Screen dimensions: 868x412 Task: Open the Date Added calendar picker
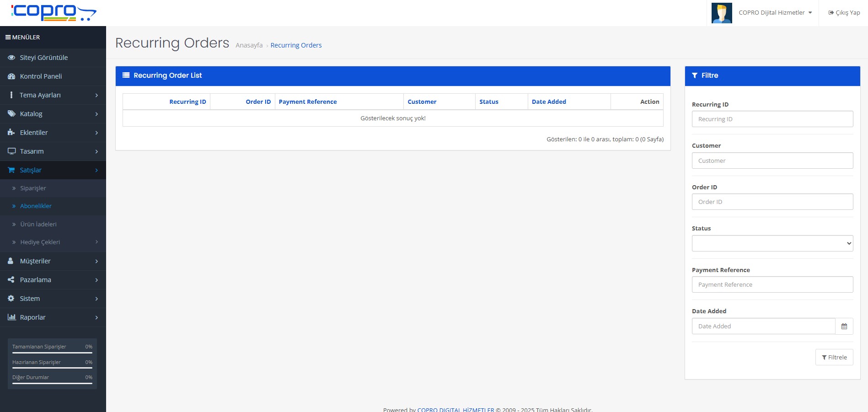(844, 326)
